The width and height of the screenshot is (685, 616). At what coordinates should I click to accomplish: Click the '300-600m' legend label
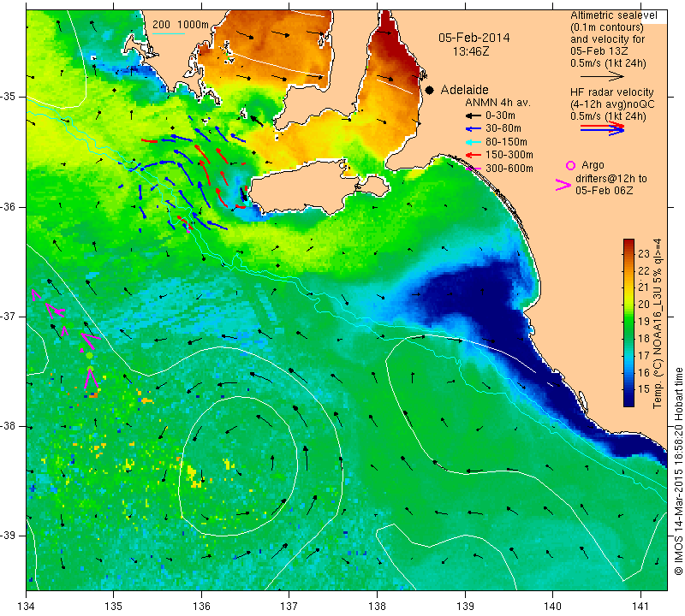pyautogui.click(x=509, y=169)
